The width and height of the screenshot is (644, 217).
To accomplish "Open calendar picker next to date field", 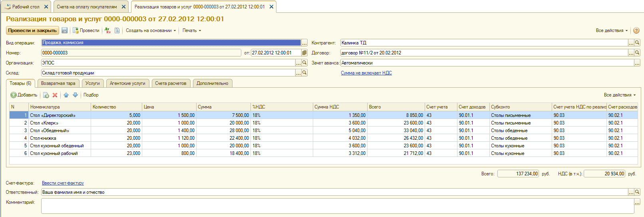I will [x=304, y=53].
